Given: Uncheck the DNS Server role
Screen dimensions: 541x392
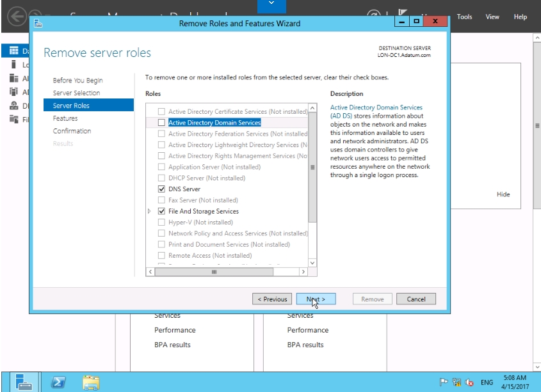Looking at the screenshot, I should (161, 189).
